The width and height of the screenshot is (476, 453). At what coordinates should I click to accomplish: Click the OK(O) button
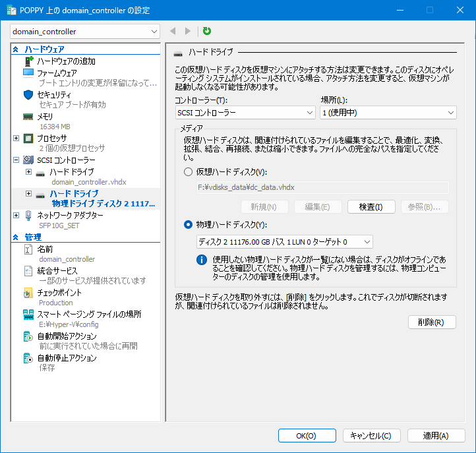pos(307,436)
